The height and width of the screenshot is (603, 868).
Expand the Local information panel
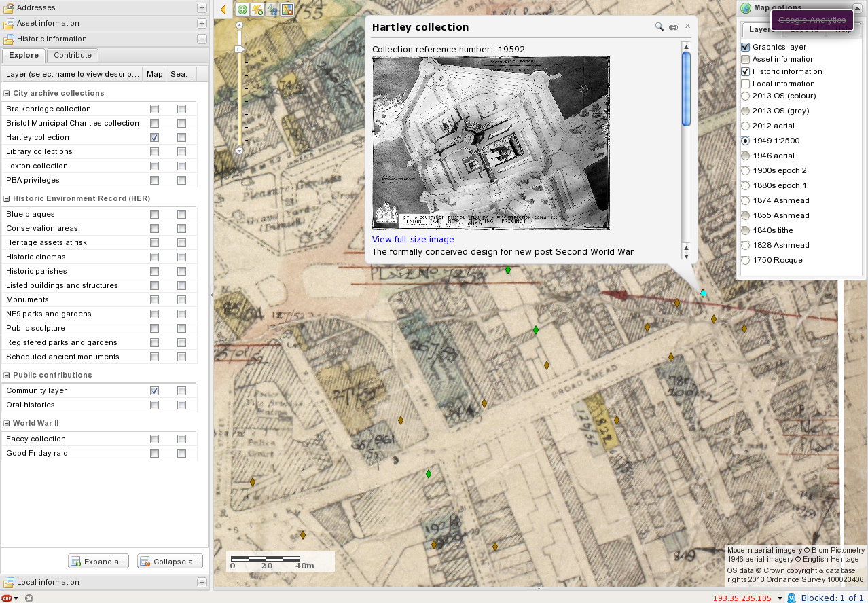(202, 582)
